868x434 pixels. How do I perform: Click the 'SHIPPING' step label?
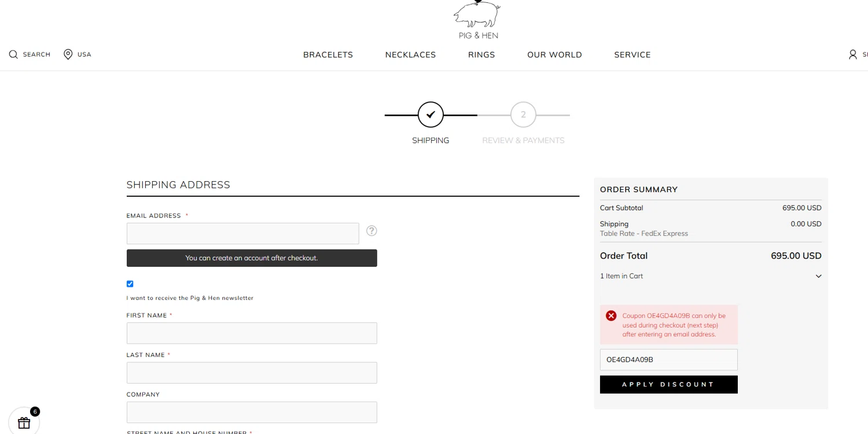point(431,141)
